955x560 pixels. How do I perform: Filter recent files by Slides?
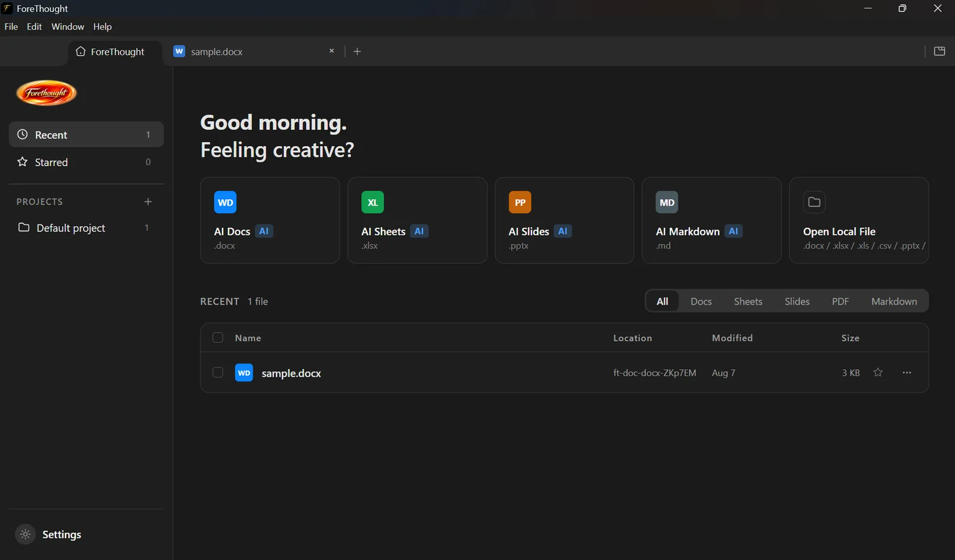point(797,301)
